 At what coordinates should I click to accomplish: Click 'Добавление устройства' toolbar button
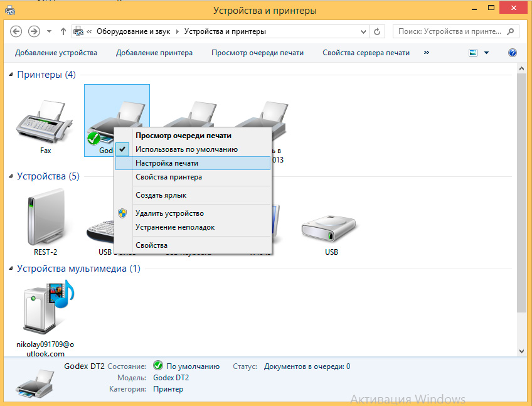pos(56,53)
